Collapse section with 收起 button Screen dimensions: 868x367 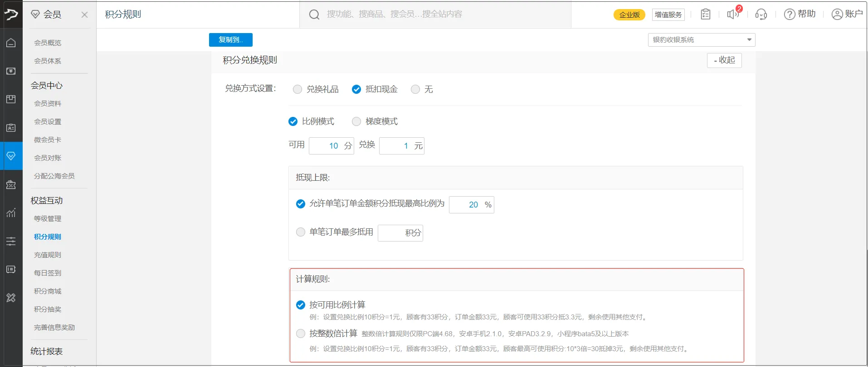pyautogui.click(x=724, y=60)
